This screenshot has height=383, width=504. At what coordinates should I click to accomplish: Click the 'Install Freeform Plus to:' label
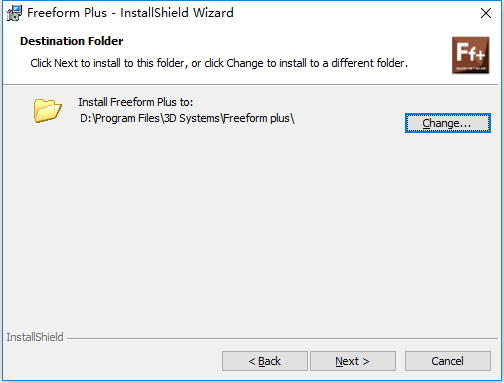tap(136, 102)
